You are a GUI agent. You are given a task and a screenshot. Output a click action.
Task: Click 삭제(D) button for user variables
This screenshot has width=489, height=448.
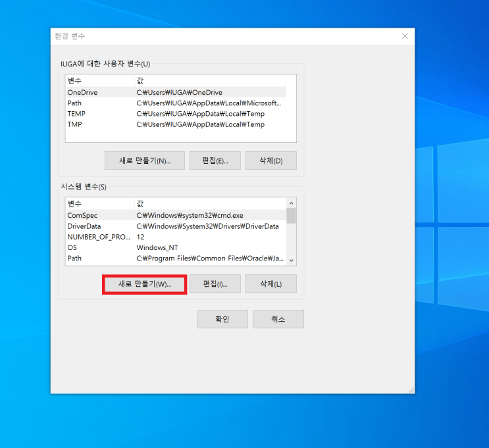pos(271,161)
